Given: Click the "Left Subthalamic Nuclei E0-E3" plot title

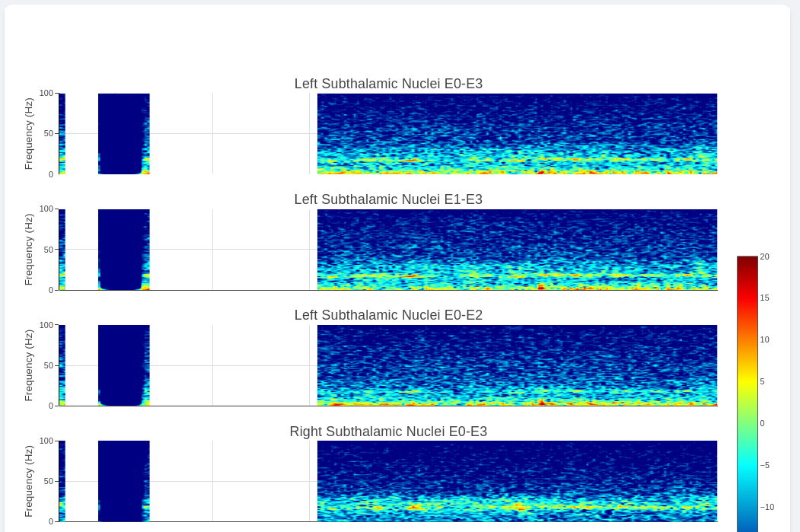Looking at the screenshot, I should (x=388, y=84).
